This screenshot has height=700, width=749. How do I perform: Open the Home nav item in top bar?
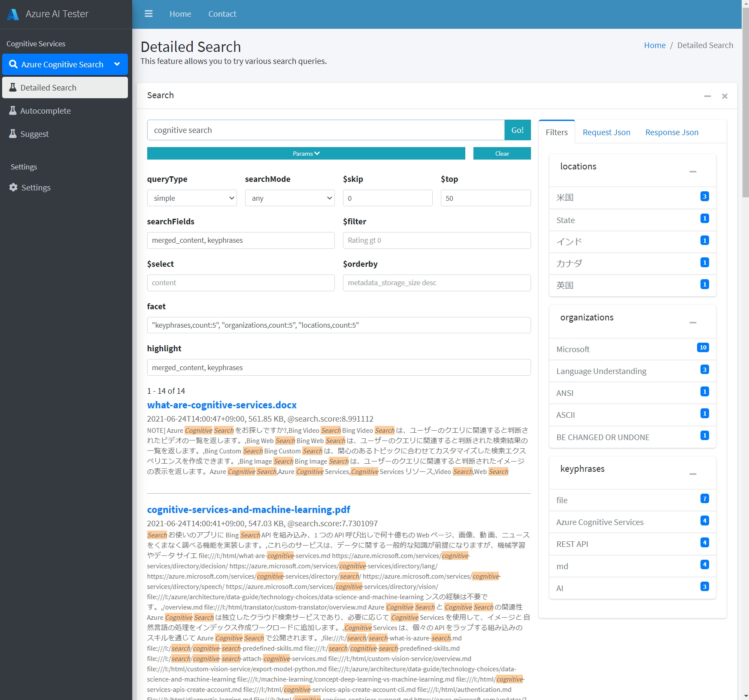[180, 14]
